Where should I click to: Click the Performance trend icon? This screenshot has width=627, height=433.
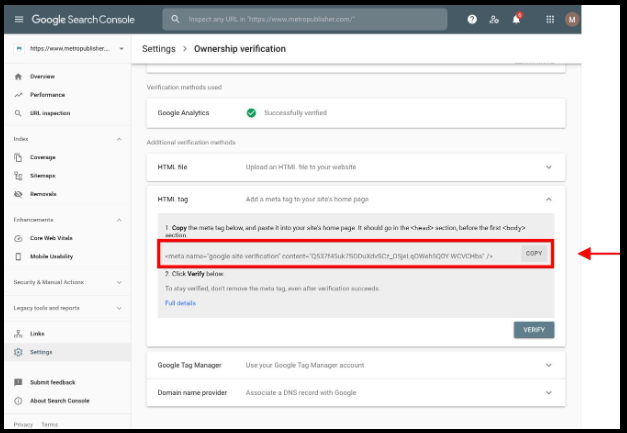pyautogui.click(x=18, y=95)
